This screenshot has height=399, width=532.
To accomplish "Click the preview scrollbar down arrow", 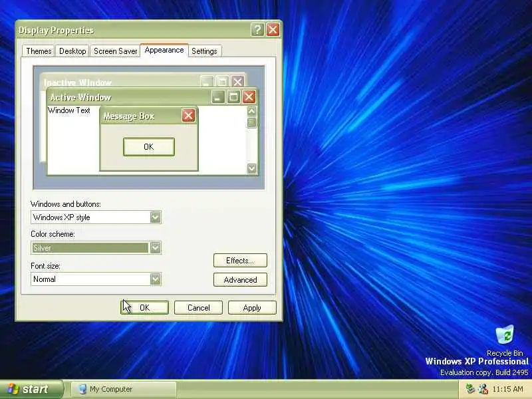I will coord(252,168).
